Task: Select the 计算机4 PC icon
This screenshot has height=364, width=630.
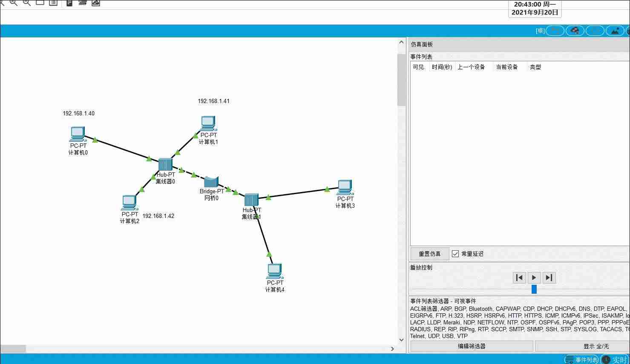Action: (274, 271)
